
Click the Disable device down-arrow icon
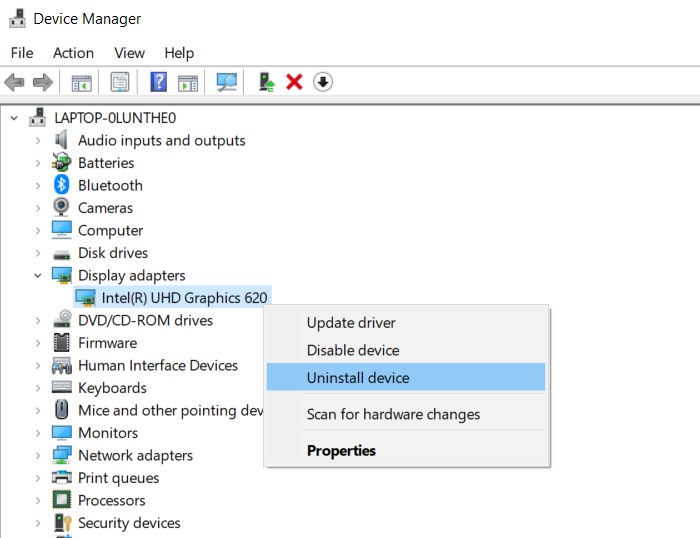tap(322, 82)
